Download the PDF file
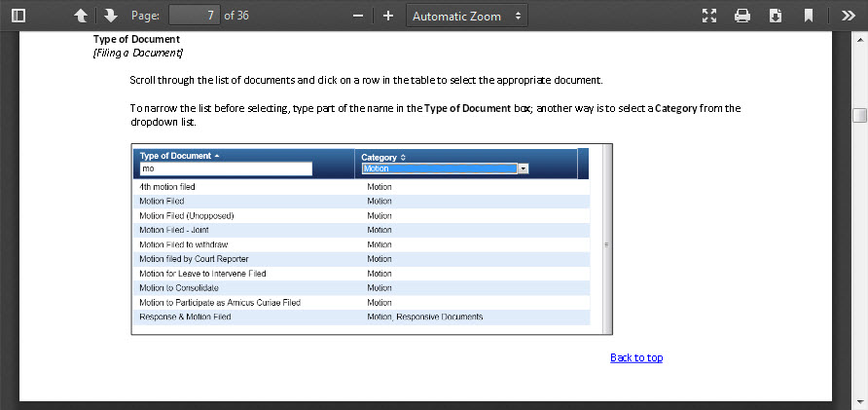The width and height of the screenshot is (868, 410). (x=776, y=16)
